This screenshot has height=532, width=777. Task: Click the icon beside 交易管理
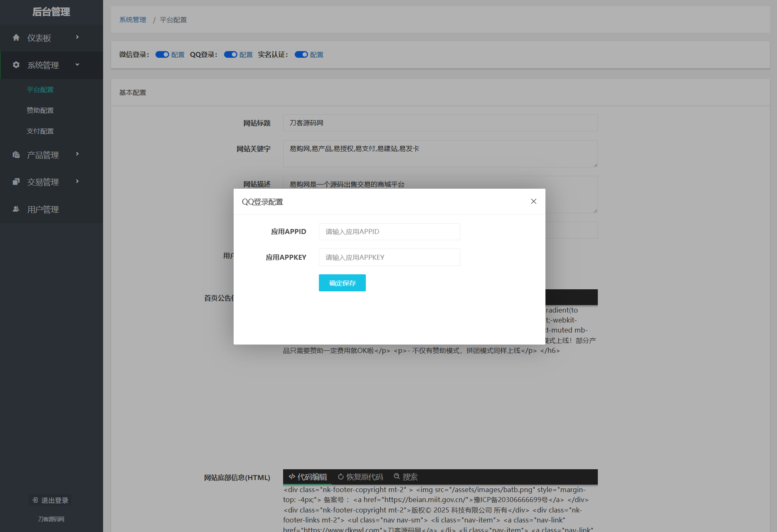16,182
